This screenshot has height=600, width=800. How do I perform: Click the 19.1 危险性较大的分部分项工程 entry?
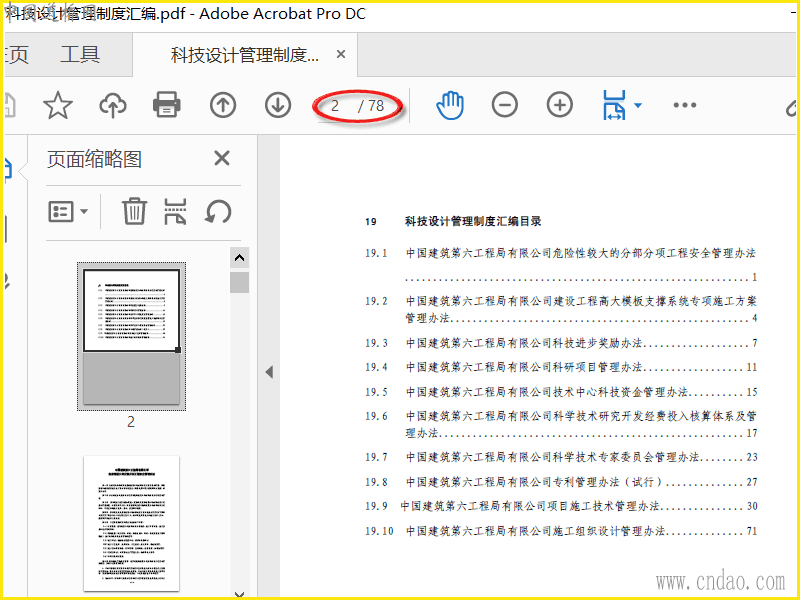point(560,265)
